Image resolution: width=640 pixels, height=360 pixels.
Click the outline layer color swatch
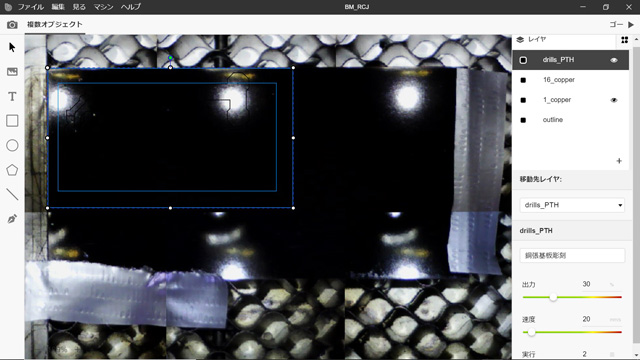tap(523, 120)
